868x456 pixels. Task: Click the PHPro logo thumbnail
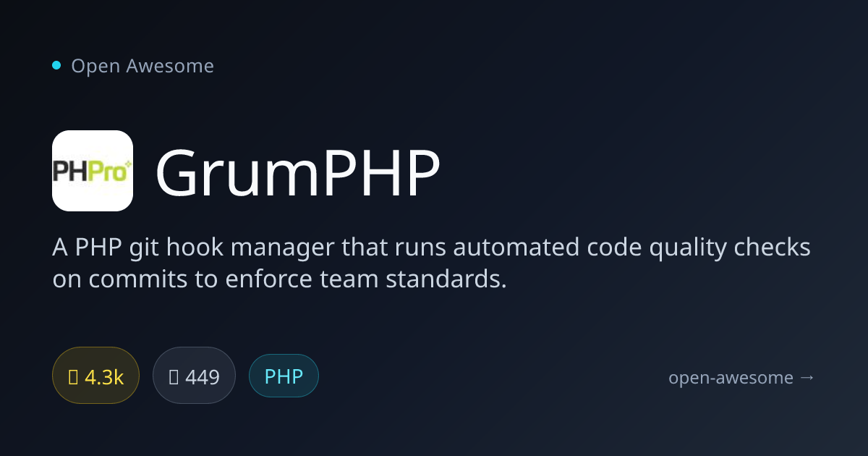pos(93,171)
